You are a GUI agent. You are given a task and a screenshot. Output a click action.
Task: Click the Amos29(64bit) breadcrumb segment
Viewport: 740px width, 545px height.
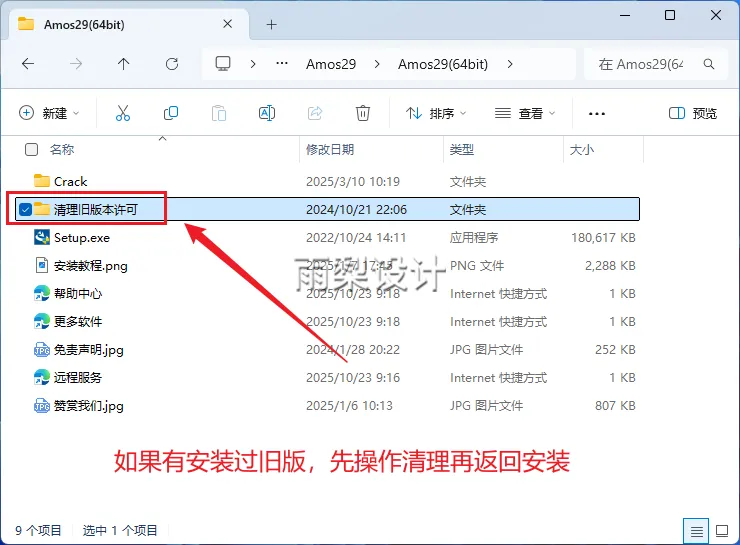443,64
